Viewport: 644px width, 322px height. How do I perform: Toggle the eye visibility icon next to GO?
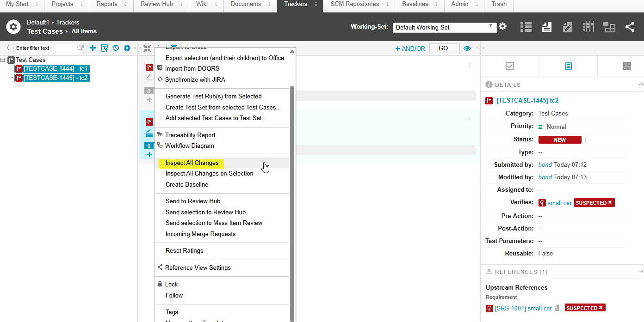(x=467, y=48)
